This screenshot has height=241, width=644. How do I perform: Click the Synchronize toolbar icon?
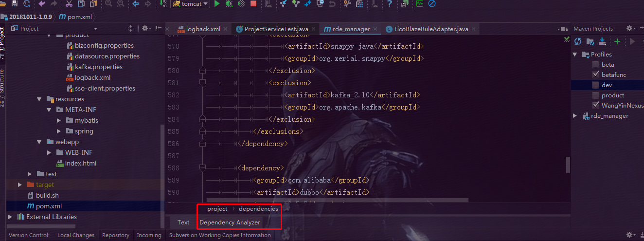coord(26,4)
